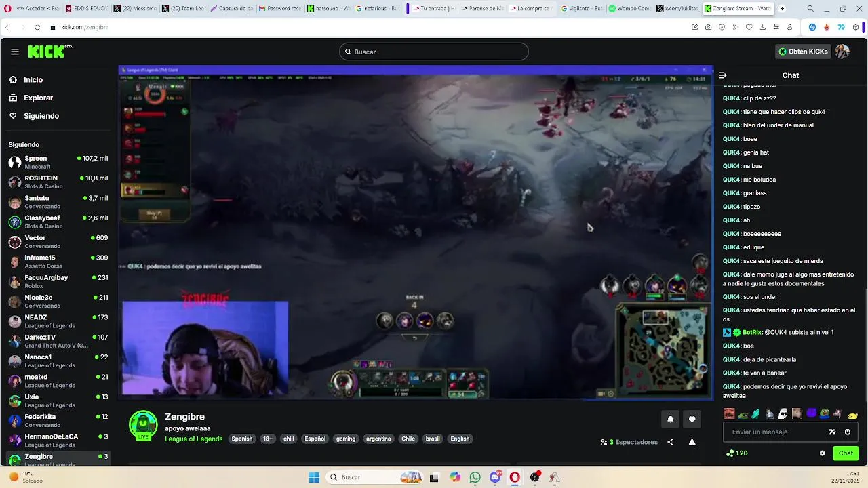
Task: Click the 7TV browser extension icon
Action: point(841,27)
